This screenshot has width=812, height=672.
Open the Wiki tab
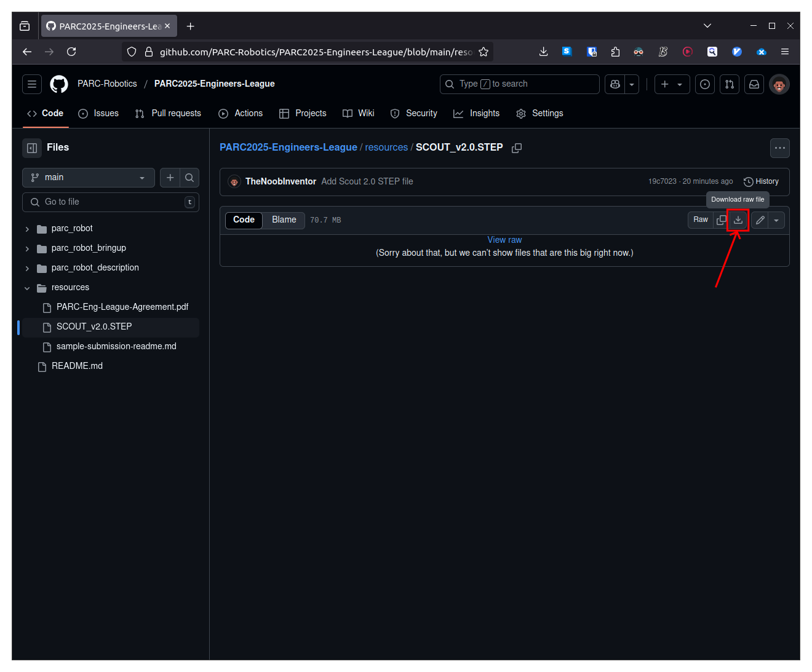pyautogui.click(x=358, y=113)
